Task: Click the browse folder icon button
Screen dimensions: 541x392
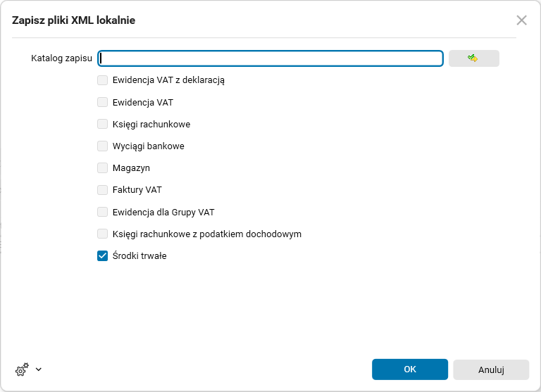Action: [473, 58]
